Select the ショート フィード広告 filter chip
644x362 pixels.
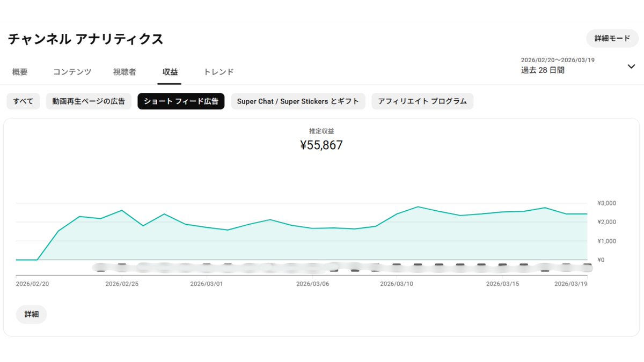pos(181,101)
